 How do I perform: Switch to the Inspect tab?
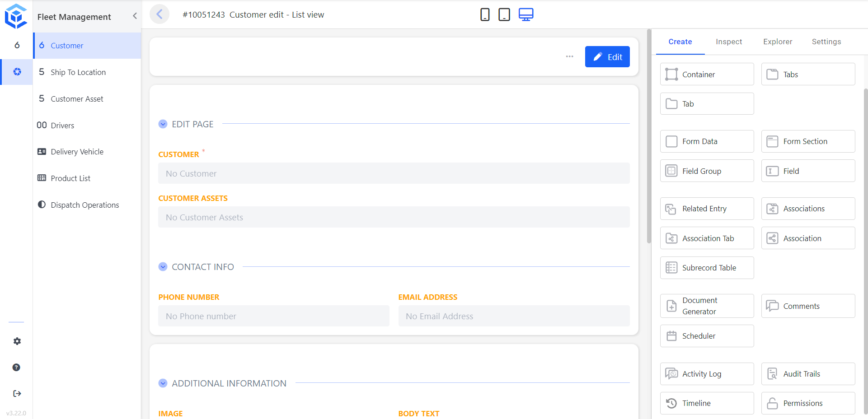729,42
